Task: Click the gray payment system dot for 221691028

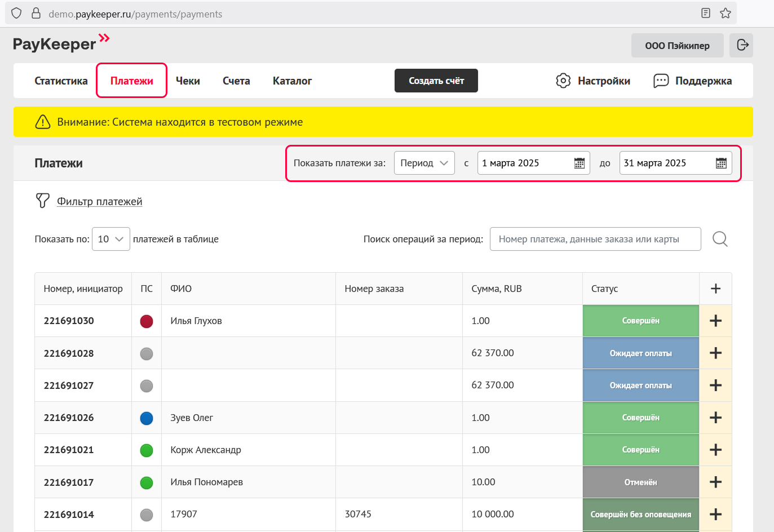Action: click(147, 353)
